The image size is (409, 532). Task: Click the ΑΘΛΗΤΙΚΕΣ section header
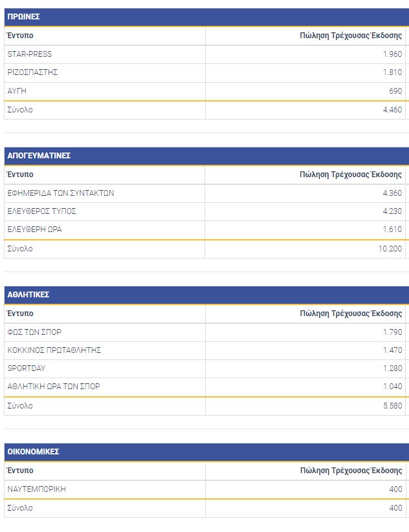(206, 295)
